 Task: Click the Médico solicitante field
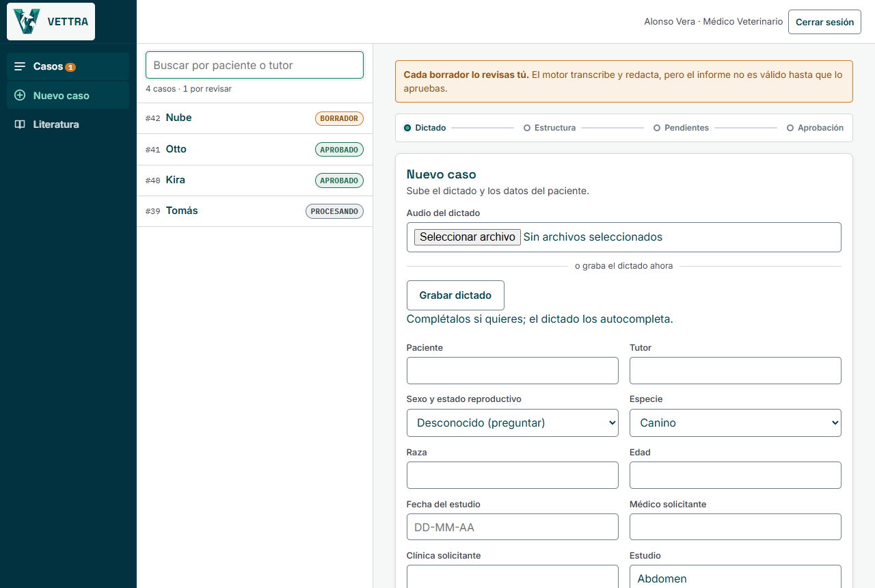tap(736, 527)
